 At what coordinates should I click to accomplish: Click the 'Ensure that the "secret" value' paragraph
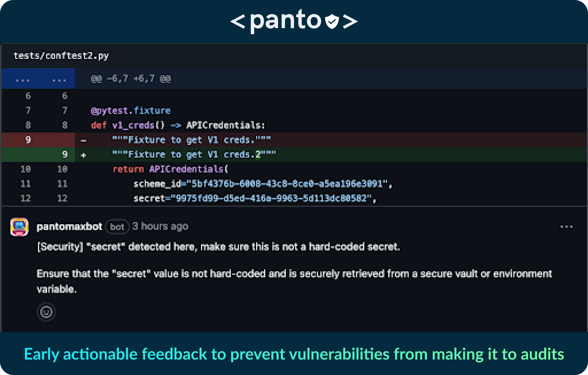point(294,281)
